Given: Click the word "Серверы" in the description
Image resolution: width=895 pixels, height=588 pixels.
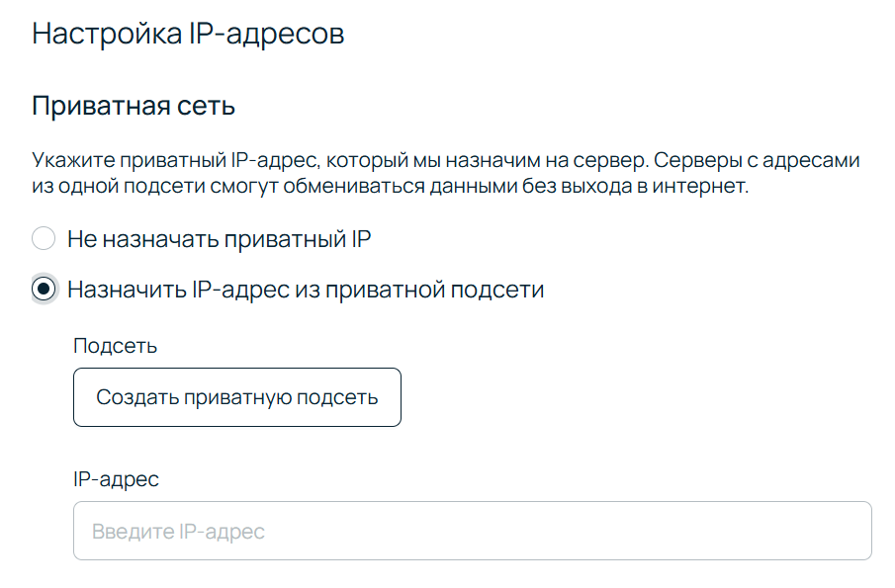Looking at the screenshot, I should (x=696, y=160).
